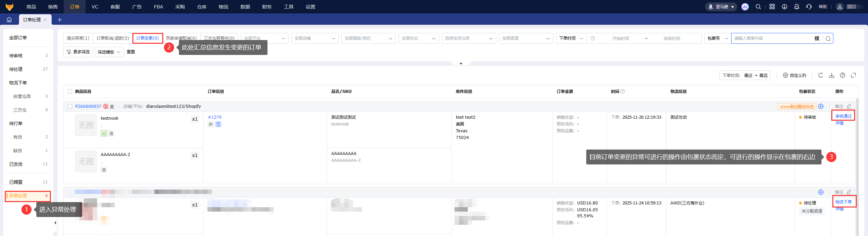Click the user avatar icon
The width and height of the screenshot is (868, 236).
click(840, 7)
